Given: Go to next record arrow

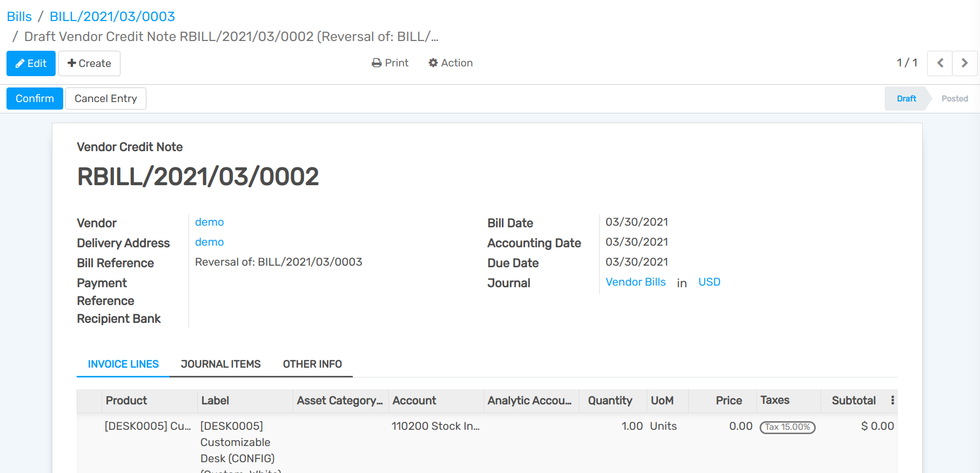Looking at the screenshot, I should point(964,63).
